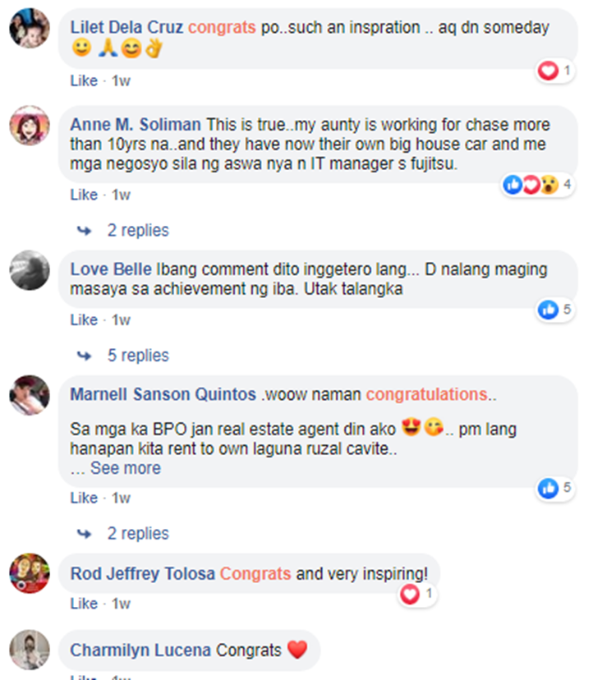The height and width of the screenshot is (680, 616).
Task: Click Rod Jeffrey Tolosa's avatar thumbnail
Action: click(x=30, y=573)
